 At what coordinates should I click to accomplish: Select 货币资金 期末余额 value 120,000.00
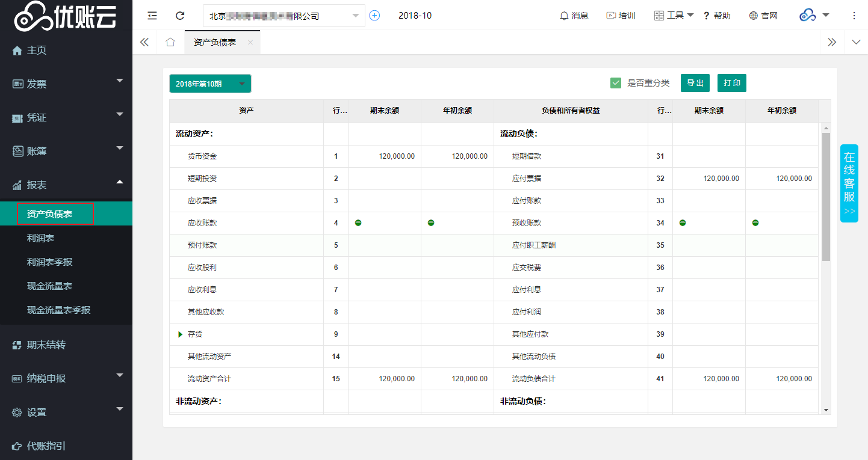(x=397, y=156)
